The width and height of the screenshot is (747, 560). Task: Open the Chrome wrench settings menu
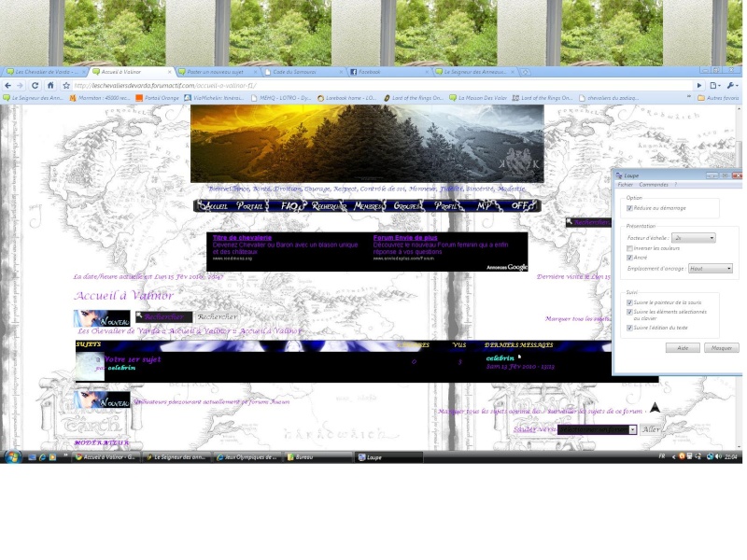(x=732, y=86)
